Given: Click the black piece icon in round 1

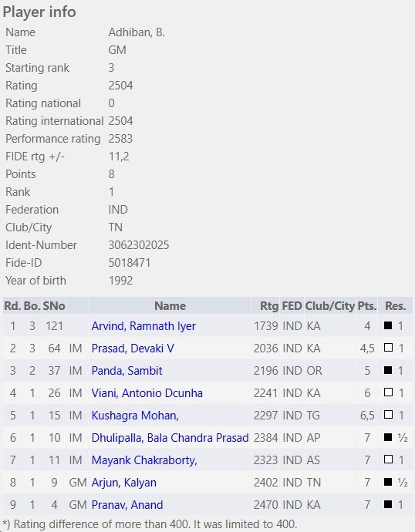Looking at the screenshot, I should [x=388, y=325].
